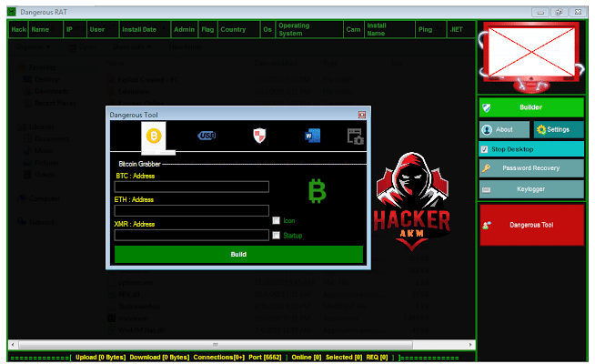The width and height of the screenshot is (595, 364).
Task: Uncheck the Stop Desktop checkbox
Action: (484, 148)
